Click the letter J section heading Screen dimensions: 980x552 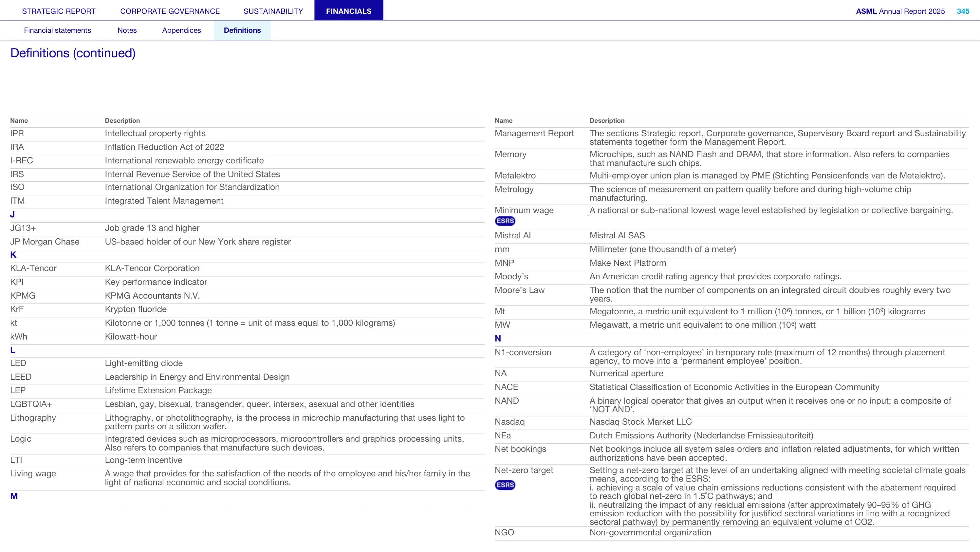coord(12,214)
